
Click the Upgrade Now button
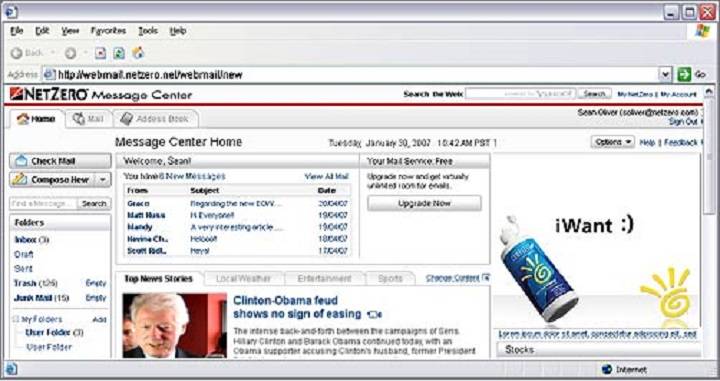coord(424,203)
